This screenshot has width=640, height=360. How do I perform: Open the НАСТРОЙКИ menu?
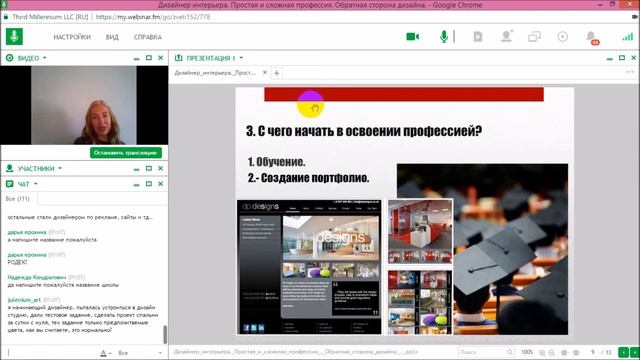72,37
